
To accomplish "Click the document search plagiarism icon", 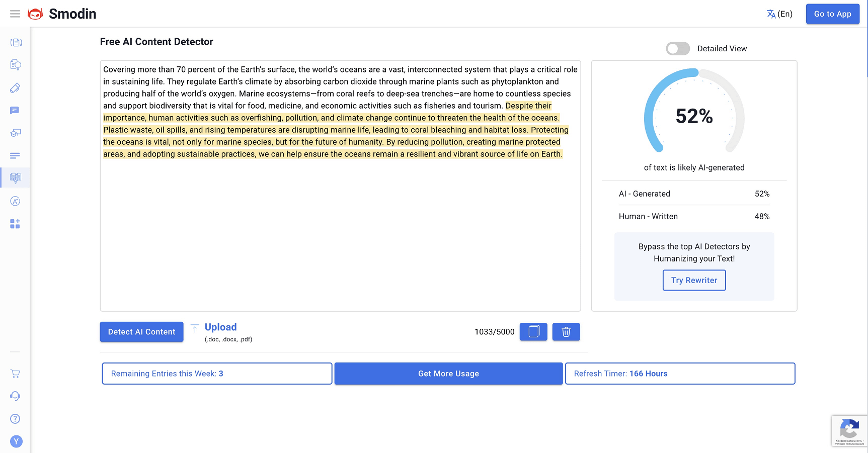I will [15, 65].
